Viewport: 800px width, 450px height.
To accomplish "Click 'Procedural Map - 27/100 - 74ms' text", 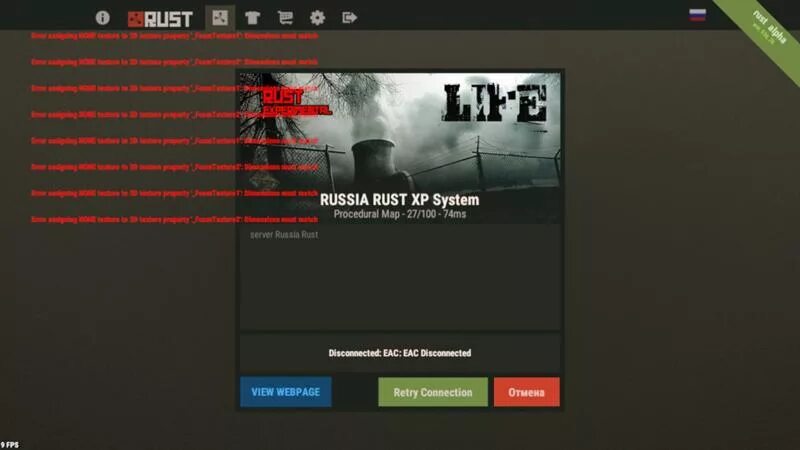I will point(399,214).
